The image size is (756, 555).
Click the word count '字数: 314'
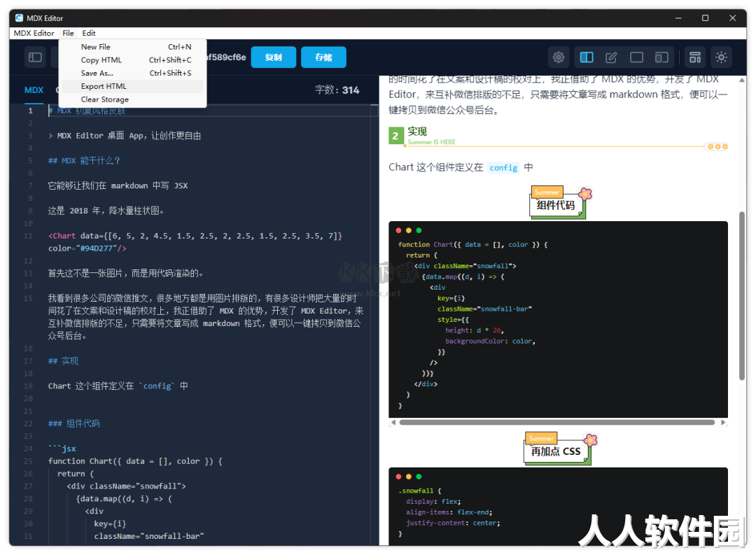(x=337, y=90)
